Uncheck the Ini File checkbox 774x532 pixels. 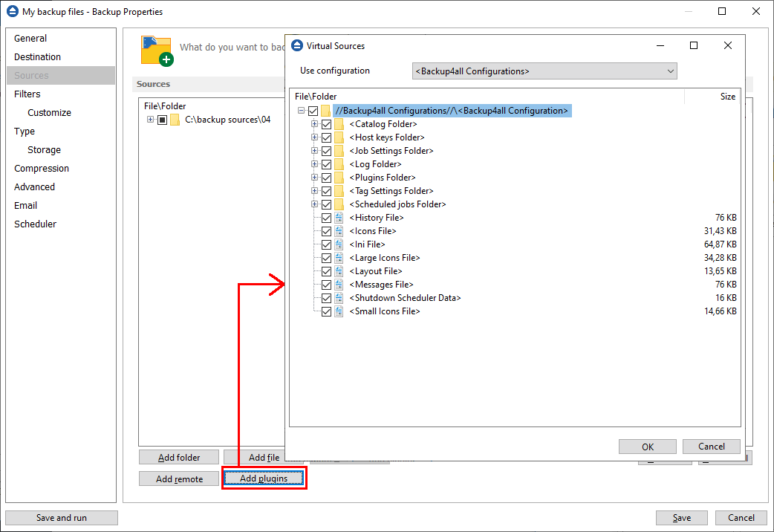[326, 244]
